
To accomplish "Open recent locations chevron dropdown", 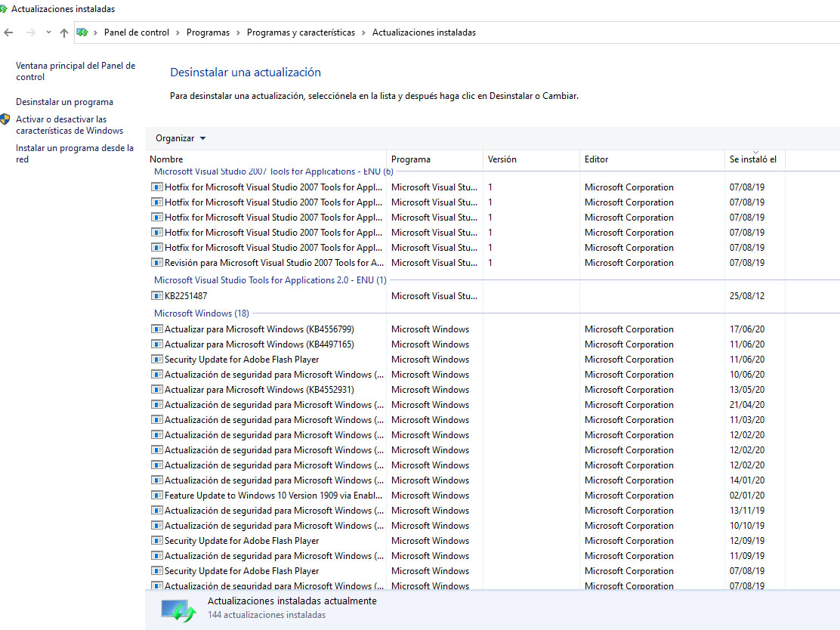I will pyautogui.click(x=48, y=32).
